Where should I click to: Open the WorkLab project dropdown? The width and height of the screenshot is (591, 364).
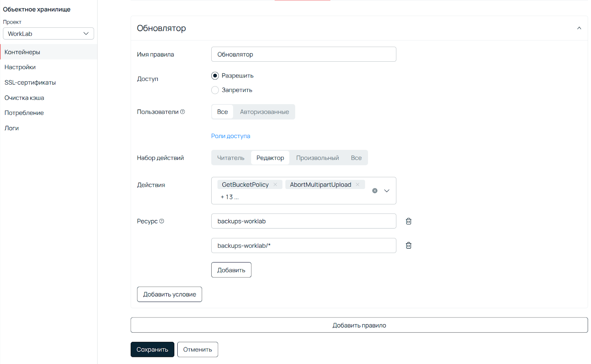pos(48,34)
